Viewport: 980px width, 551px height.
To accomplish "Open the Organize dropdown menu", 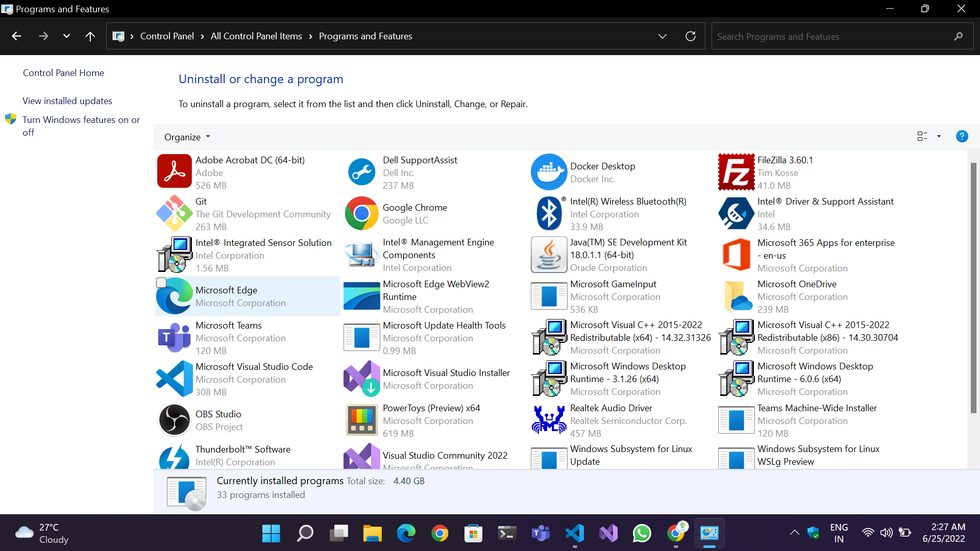I will pos(187,137).
